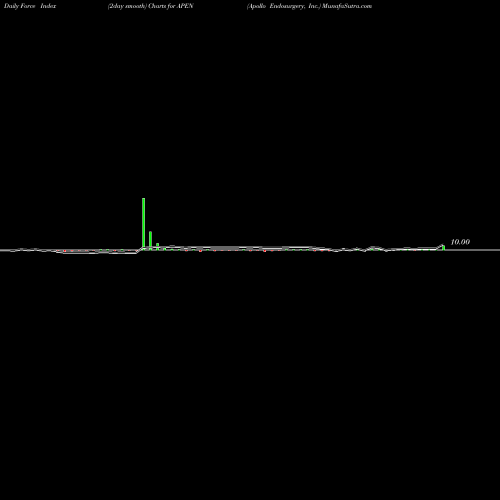Click the '(2day smooth) Charts for APEN' text
The width and height of the screenshot is (500, 500).
pyautogui.click(x=150, y=6)
